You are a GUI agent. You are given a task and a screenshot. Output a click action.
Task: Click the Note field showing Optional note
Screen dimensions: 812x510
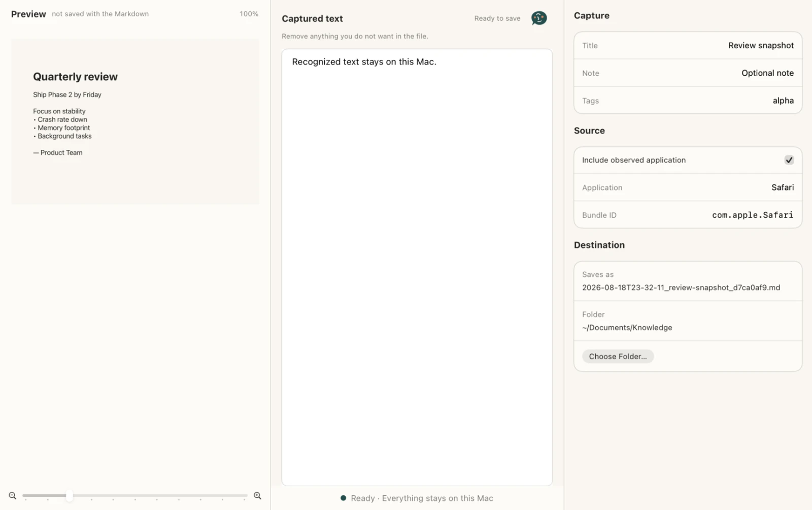(x=688, y=73)
